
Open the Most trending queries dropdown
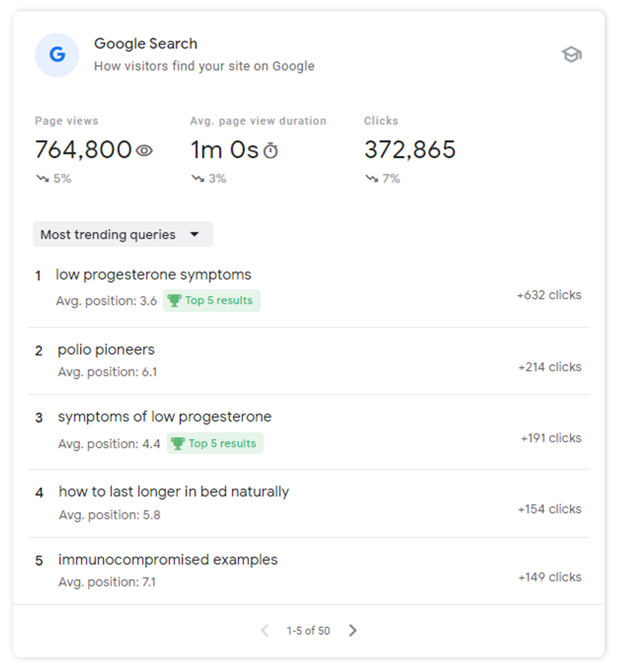[122, 234]
